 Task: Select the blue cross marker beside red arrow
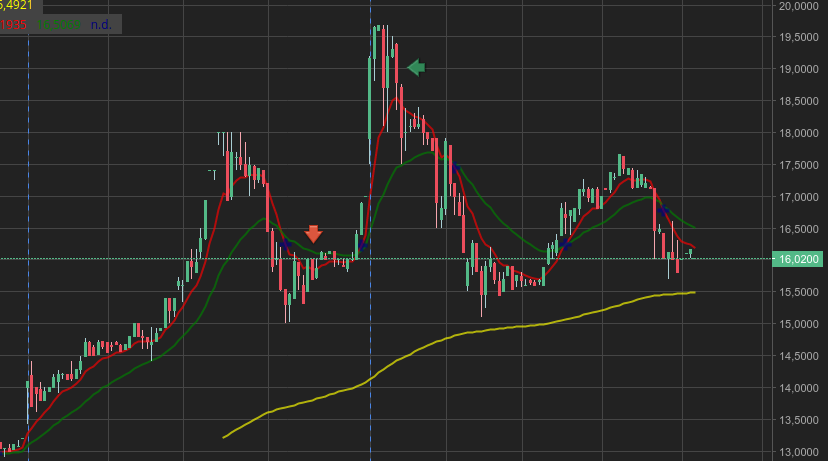[286, 244]
